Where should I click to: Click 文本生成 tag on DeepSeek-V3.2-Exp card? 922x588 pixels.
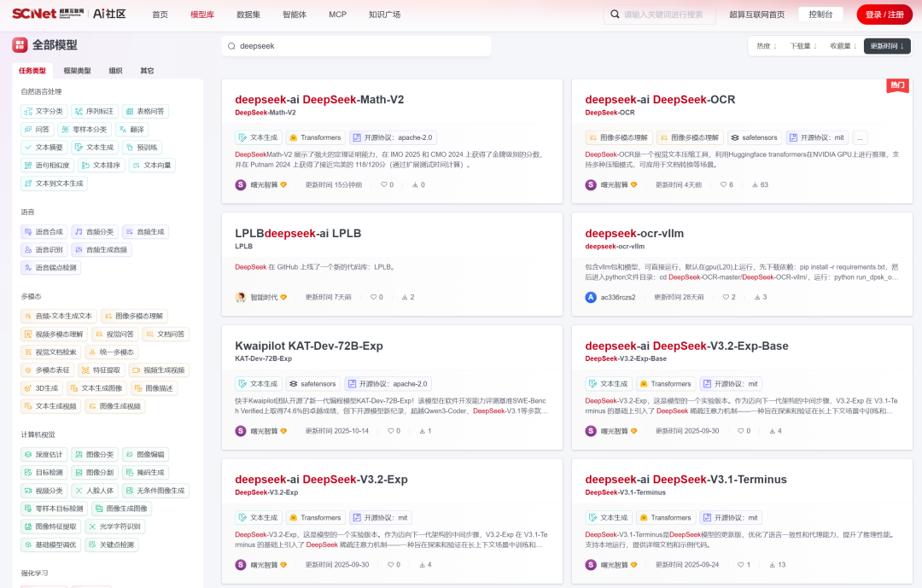tap(258, 518)
